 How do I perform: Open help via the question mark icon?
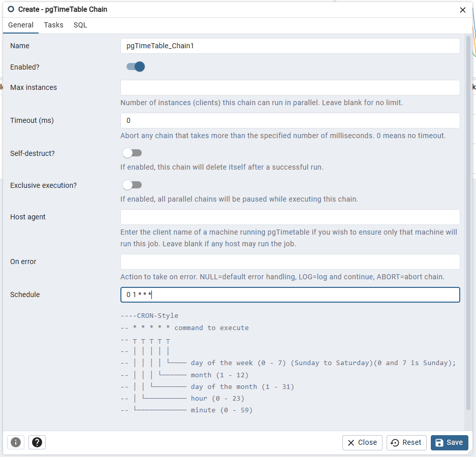coord(37,442)
